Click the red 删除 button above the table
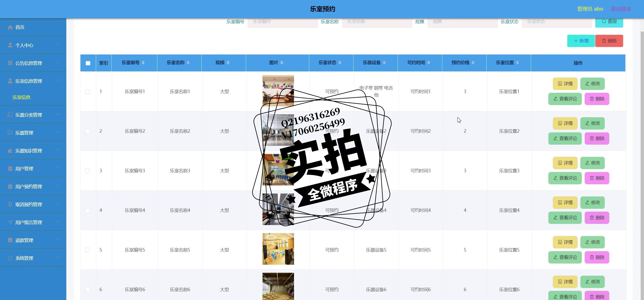Image resolution: width=644 pixels, height=300 pixels. tap(609, 41)
